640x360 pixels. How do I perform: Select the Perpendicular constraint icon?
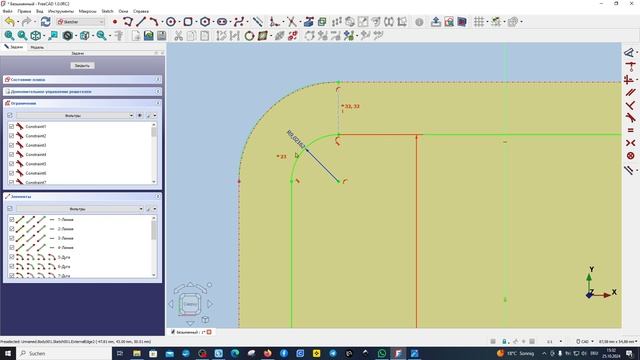pos(631,105)
